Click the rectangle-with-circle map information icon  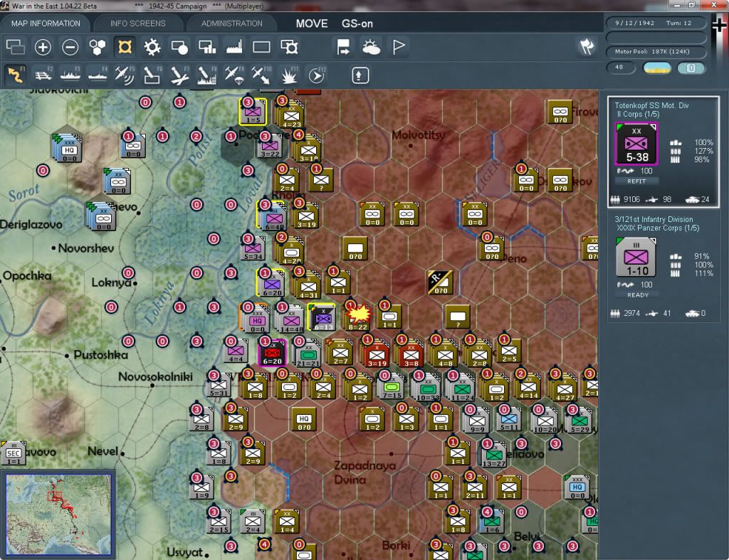(179, 47)
